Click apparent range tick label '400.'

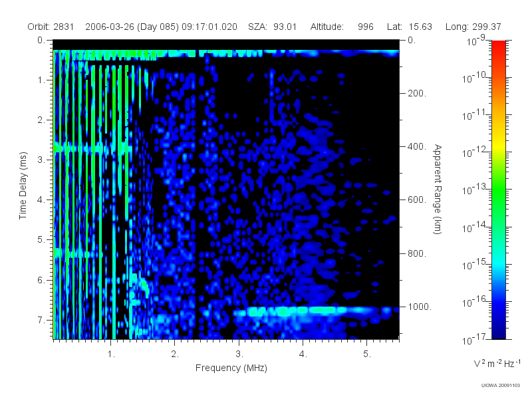[x=417, y=146]
